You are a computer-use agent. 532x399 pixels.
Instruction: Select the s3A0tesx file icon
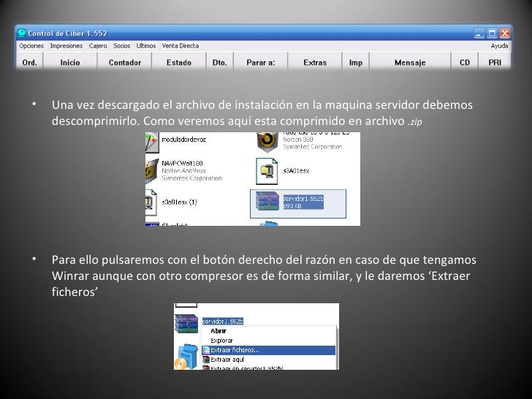[267, 171]
